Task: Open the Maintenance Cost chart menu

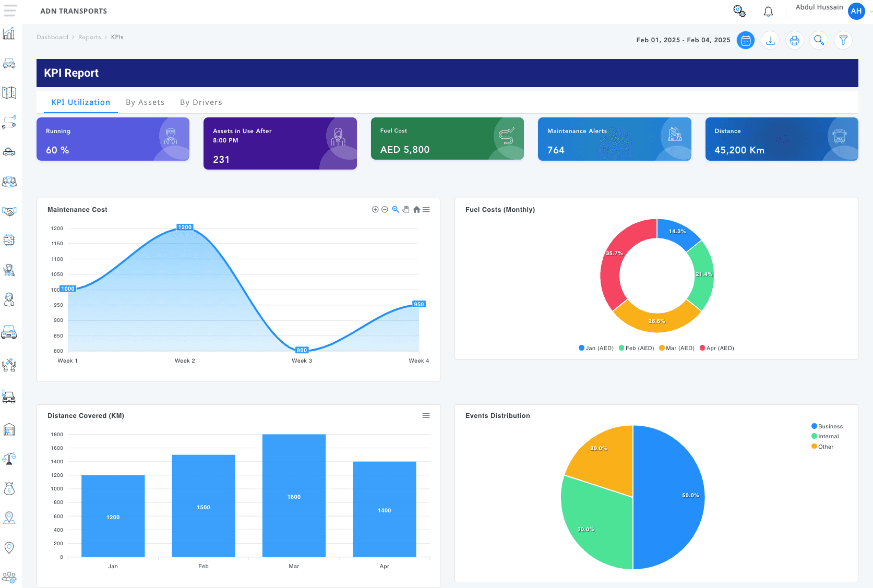Action: pyautogui.click(x=426, y=209)
